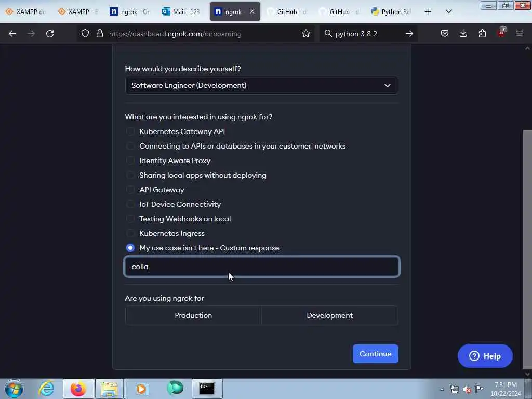Select the Kubernetes Ingress option

point(130,233)
